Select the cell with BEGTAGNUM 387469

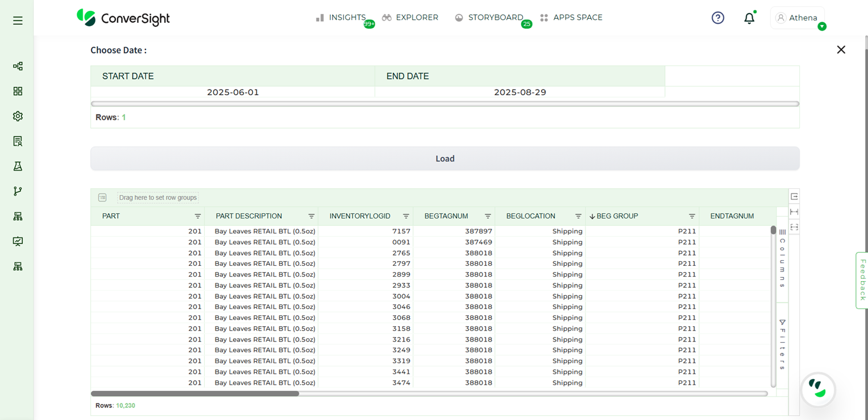tap(454, 242)
